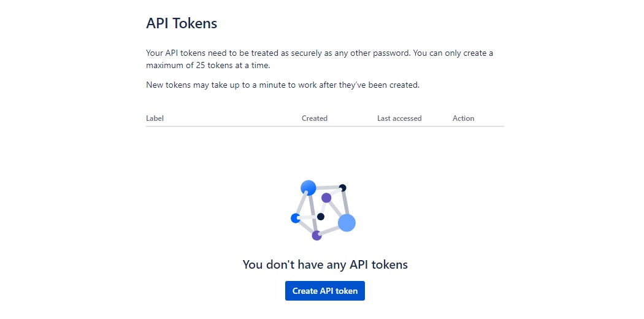Click the small blue node on illustration's left
The width and height of the screenshot is (644, 319).
coord(295,218)
